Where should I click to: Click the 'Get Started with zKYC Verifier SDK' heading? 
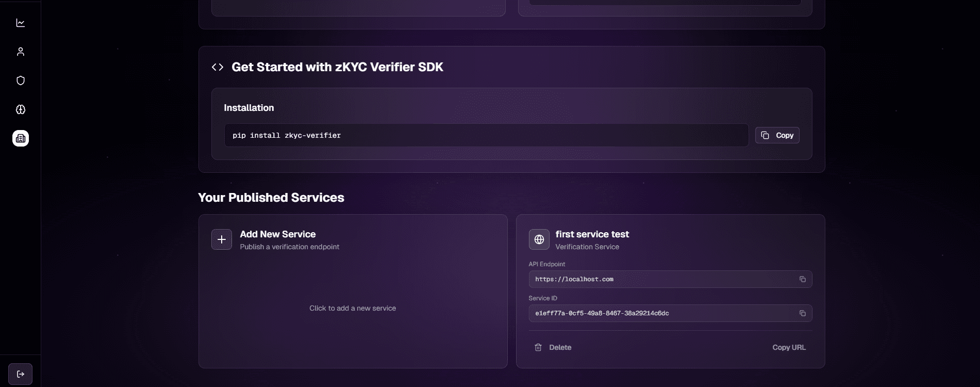point(337,67)
